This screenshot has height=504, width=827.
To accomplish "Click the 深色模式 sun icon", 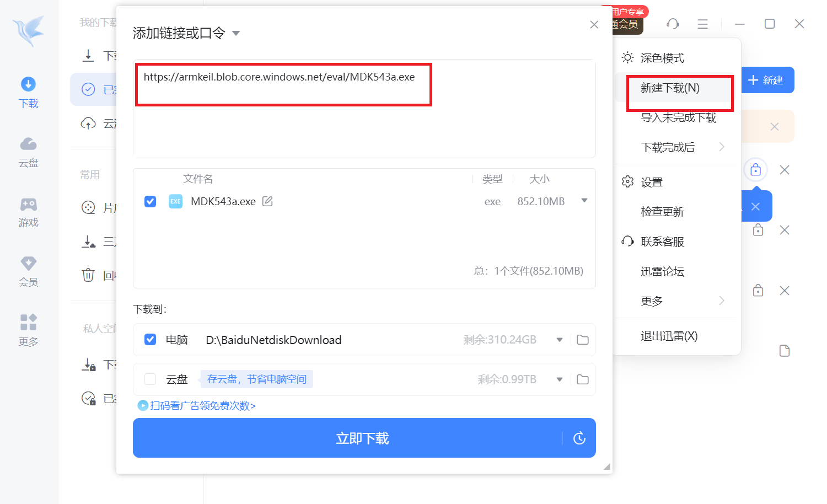I will pos(627,57).
